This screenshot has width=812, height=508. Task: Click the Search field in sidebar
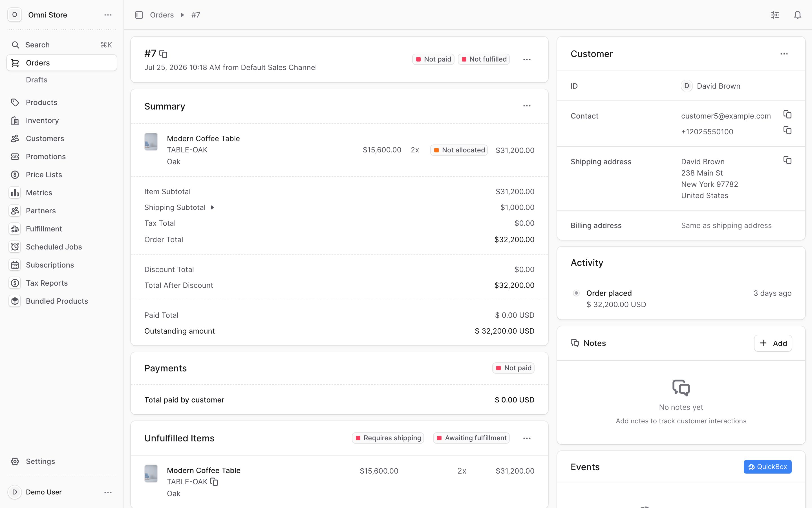(62, 45)
